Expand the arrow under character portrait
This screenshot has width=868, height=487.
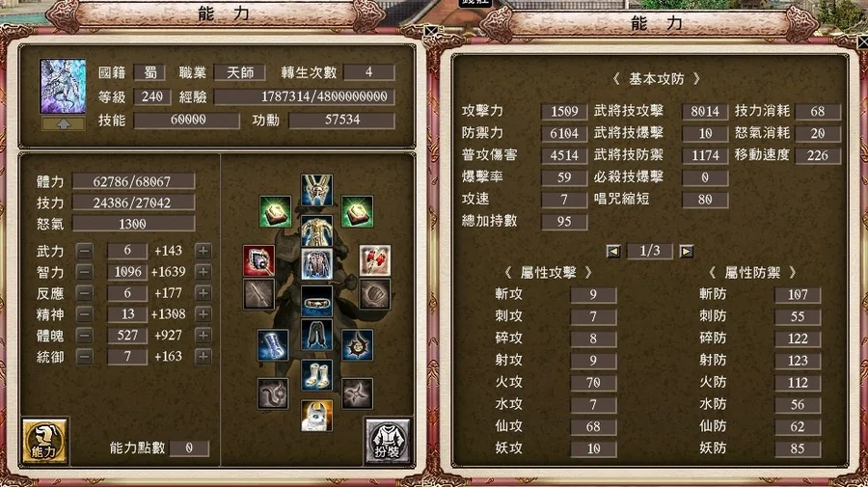point(63,124)
